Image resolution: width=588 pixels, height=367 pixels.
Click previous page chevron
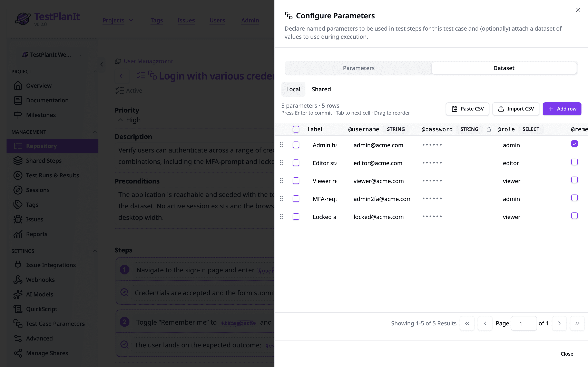coord(485,323)
